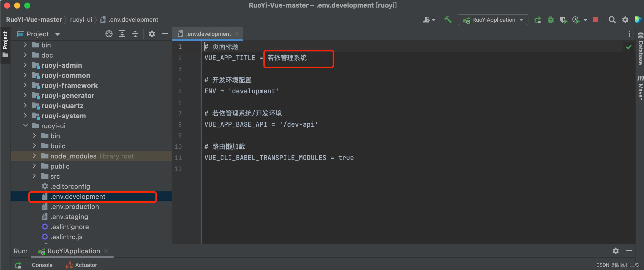Screen dimensions: 644x270
Task: Select .env.development in project tree
Action: 78,197
